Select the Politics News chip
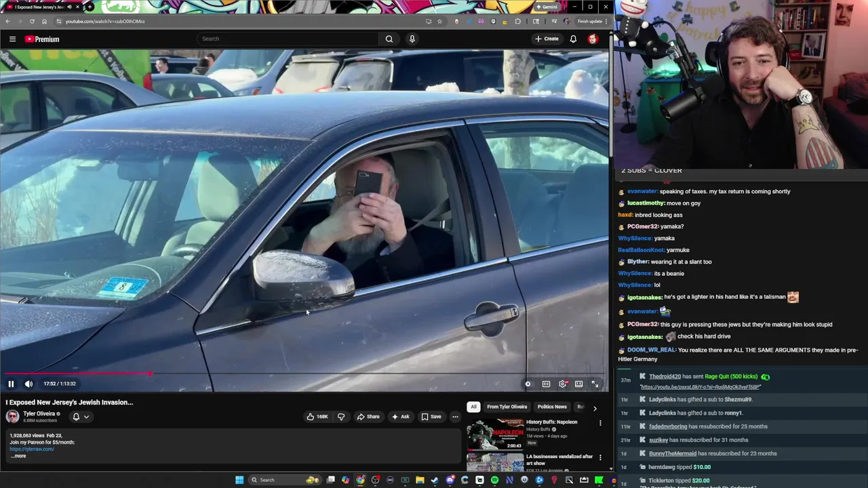Image resolution: width=868 pixels, height=488 pixels. click(x=552, y=407)
